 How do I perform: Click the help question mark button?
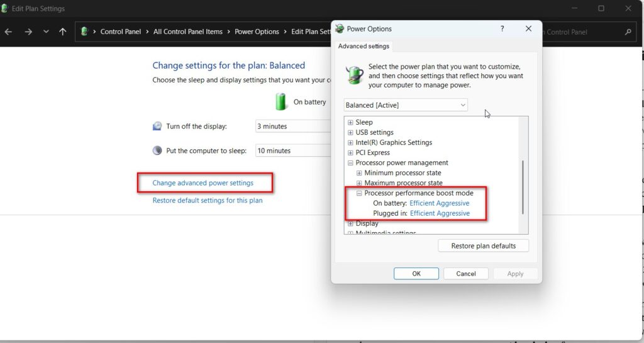point(502,28)
